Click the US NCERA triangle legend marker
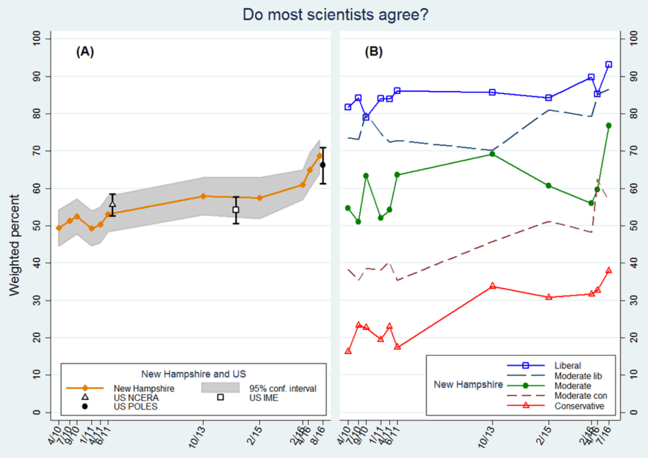648x458 pixels. pos(85,397)
